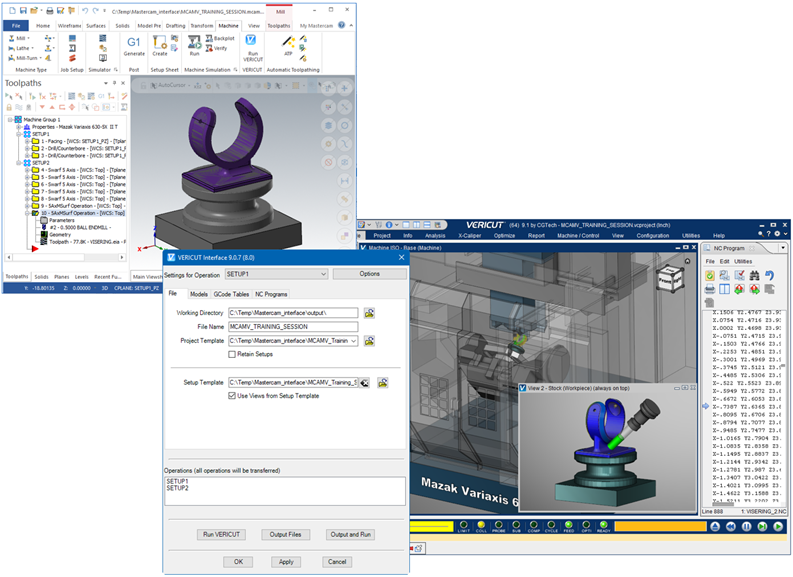Collapse the SETUP2 tree node

tap(19, 163)
